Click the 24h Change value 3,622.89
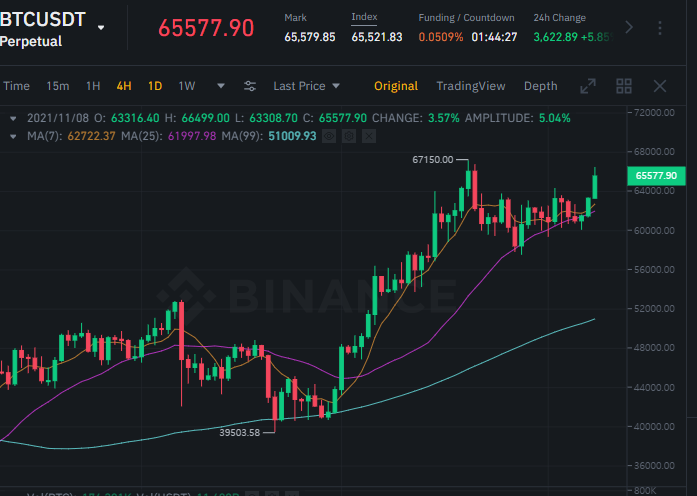697x496 pixels. click(x=556, y=37)
